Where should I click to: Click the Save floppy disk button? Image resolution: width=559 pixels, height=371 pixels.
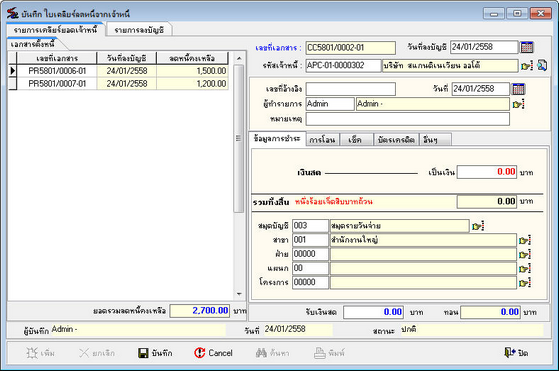click(x=155, y=353)
